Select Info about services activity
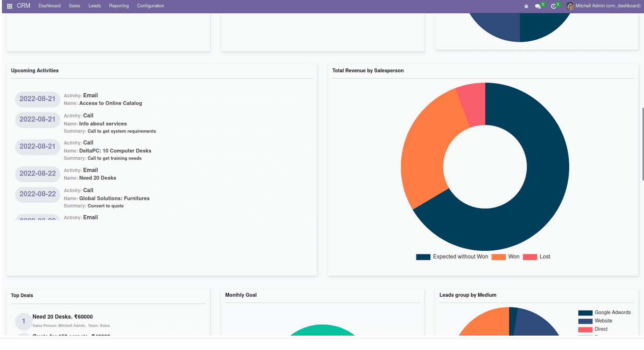 click(103, 124)
